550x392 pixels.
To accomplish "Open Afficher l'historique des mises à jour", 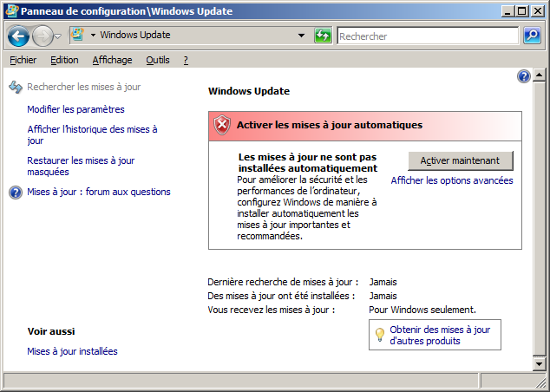I will click(x=92, y=135).
